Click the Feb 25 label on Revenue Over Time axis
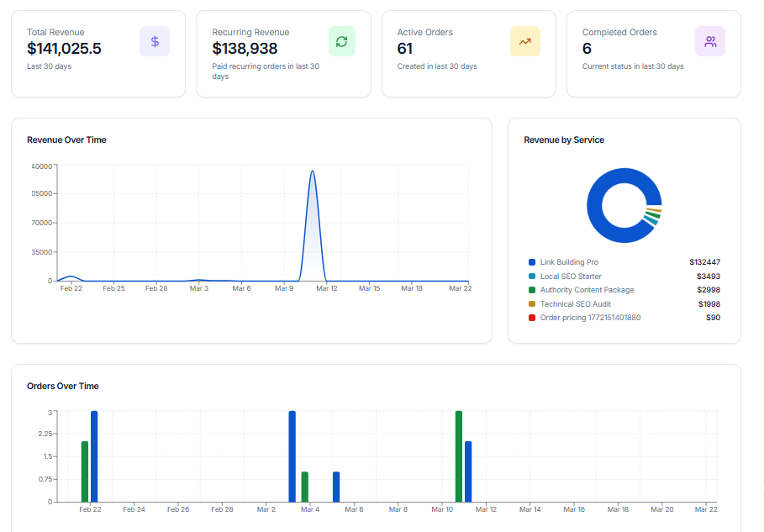 113,288
